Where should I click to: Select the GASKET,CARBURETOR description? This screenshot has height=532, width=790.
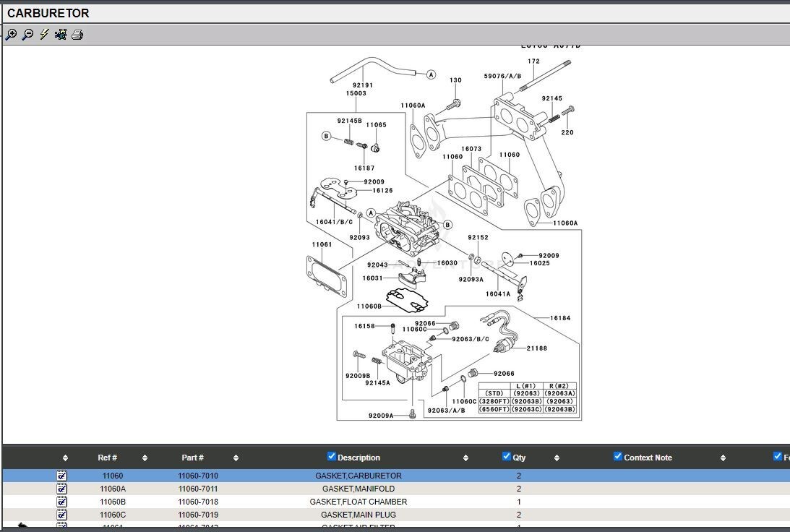point(358,476)
